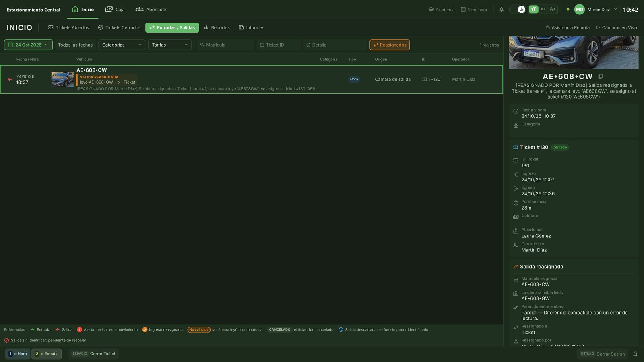Switch to Tickets Cerrados tab
Image resolution: width=644 pixels, height=362 pixels.
click(119, 28)
